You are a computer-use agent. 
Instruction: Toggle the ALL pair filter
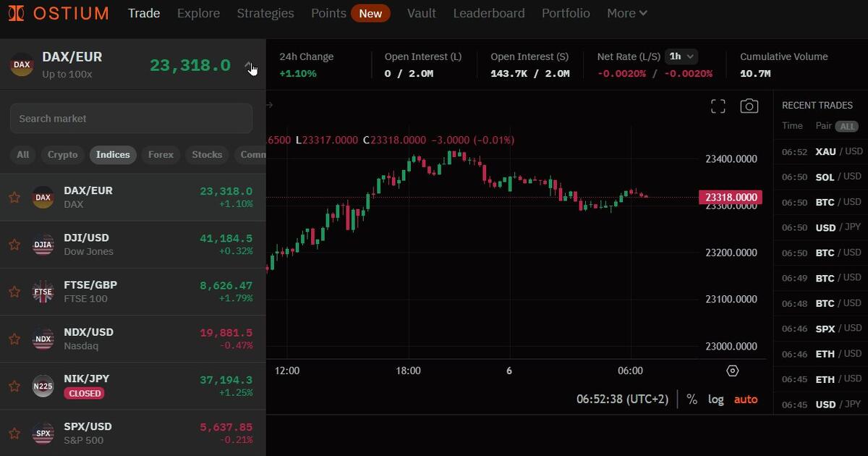click(x=846, y=126)
